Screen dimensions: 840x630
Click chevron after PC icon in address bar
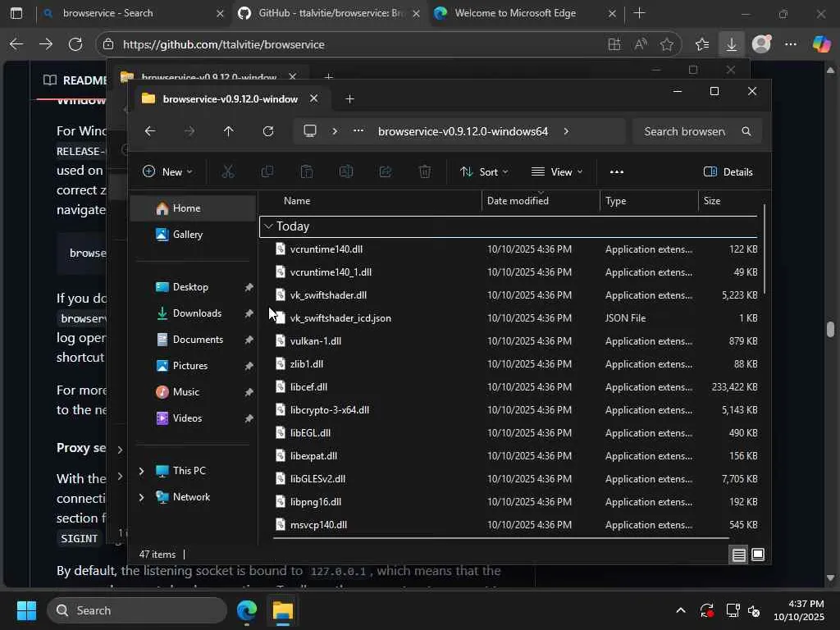pyautogui.click(x=335, y=131)
